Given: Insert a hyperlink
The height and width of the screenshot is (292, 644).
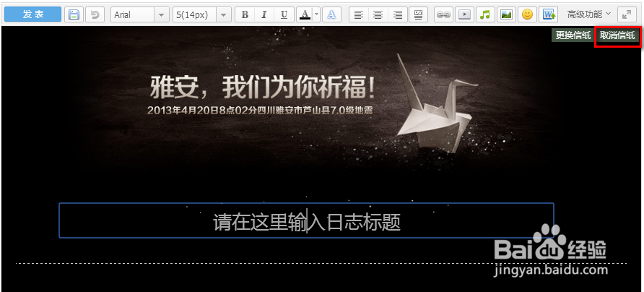Looking at the screenshot, I should tap(443, 14).
